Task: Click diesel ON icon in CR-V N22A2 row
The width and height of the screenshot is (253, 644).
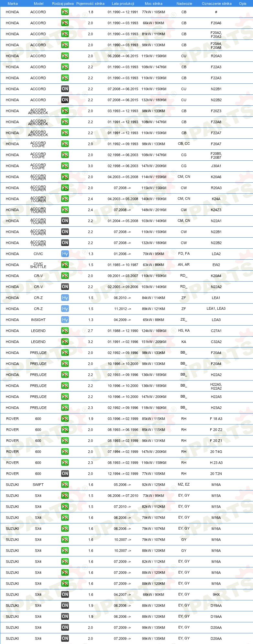Action: (65, 287)
